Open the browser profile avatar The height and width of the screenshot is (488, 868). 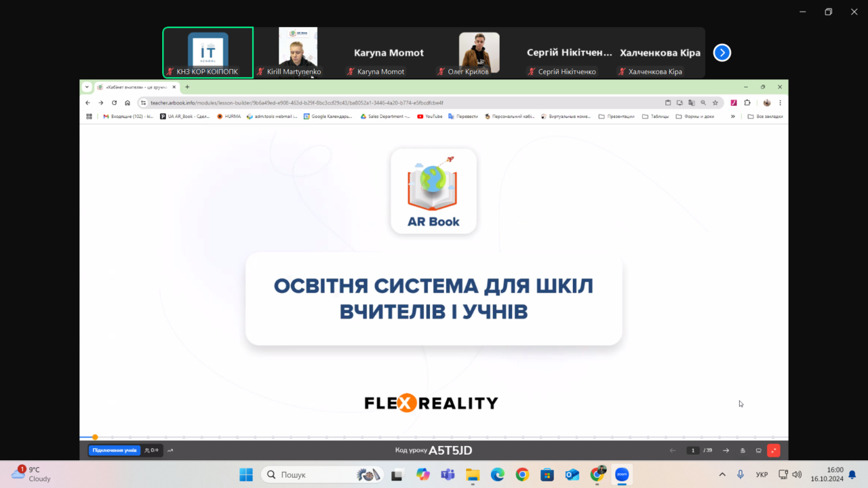click(767, 103)
